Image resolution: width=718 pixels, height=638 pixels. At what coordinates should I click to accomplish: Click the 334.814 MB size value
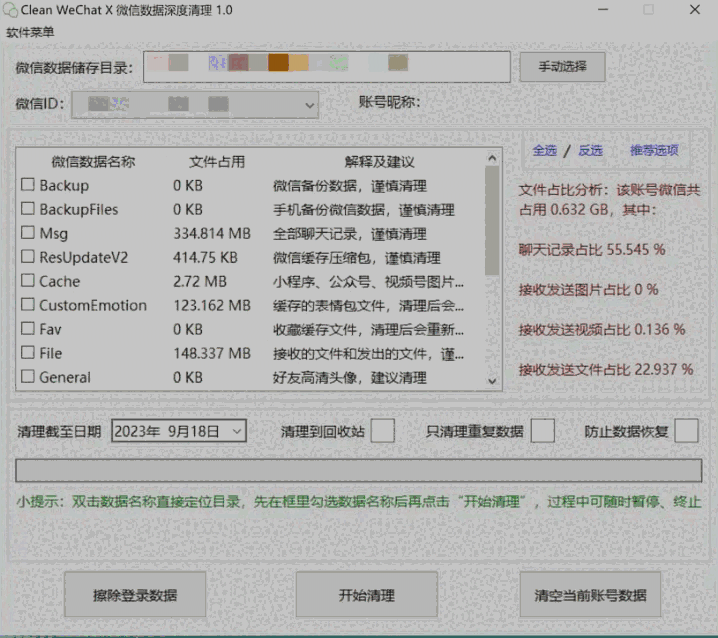pyautogui.click(x=212, y=234)
